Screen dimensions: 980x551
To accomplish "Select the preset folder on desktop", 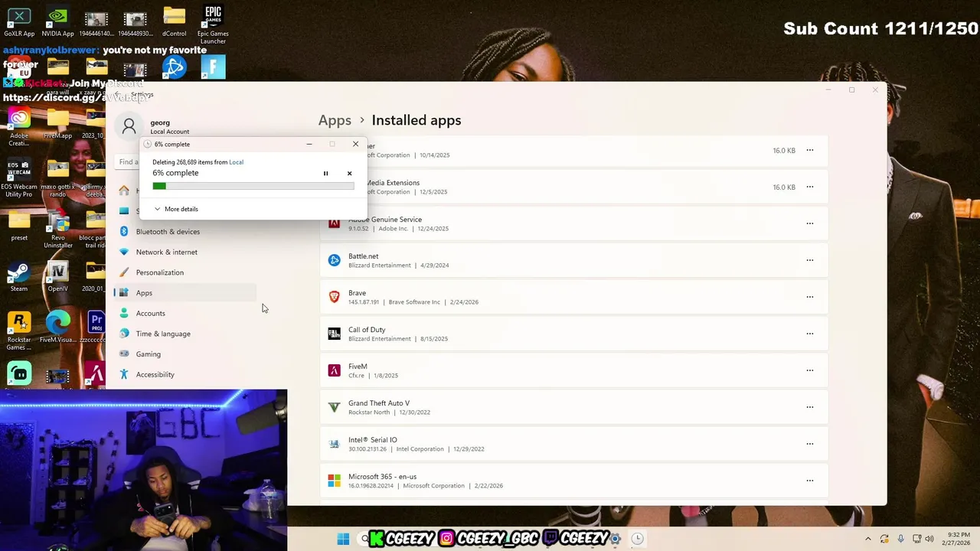I will 19,227.
